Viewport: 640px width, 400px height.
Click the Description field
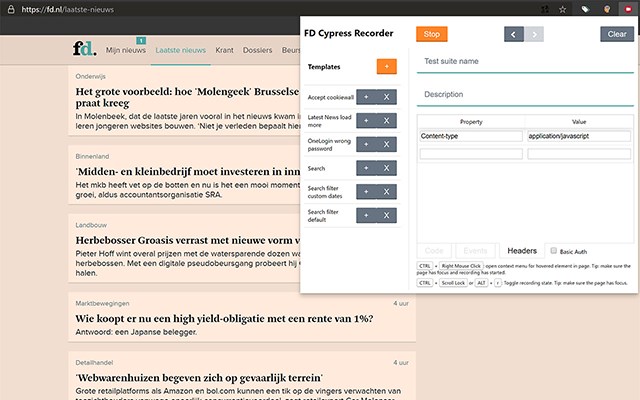click(525, 95)
